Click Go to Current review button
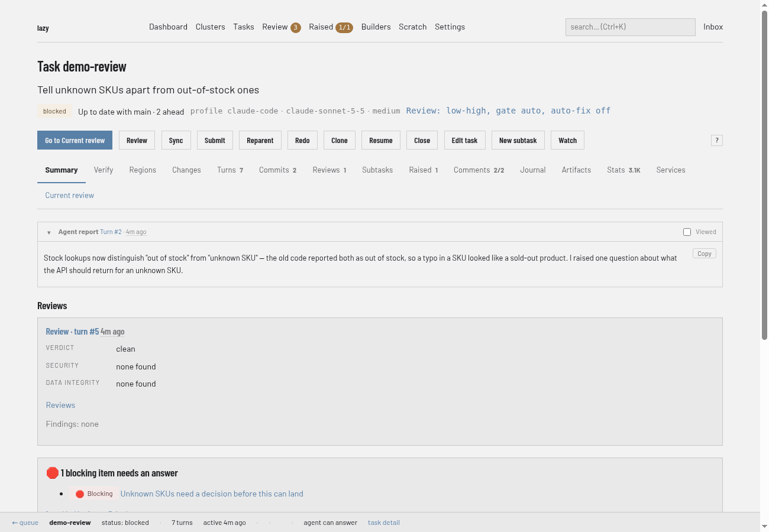769x532 pixels. [x=75, y=140]
